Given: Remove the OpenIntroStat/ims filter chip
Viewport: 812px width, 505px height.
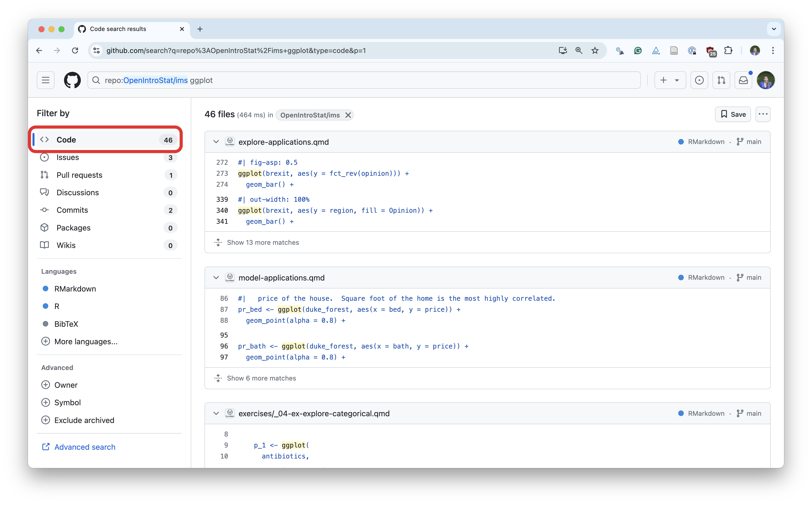Looking at the screenshot, I should tap(348, 115).
